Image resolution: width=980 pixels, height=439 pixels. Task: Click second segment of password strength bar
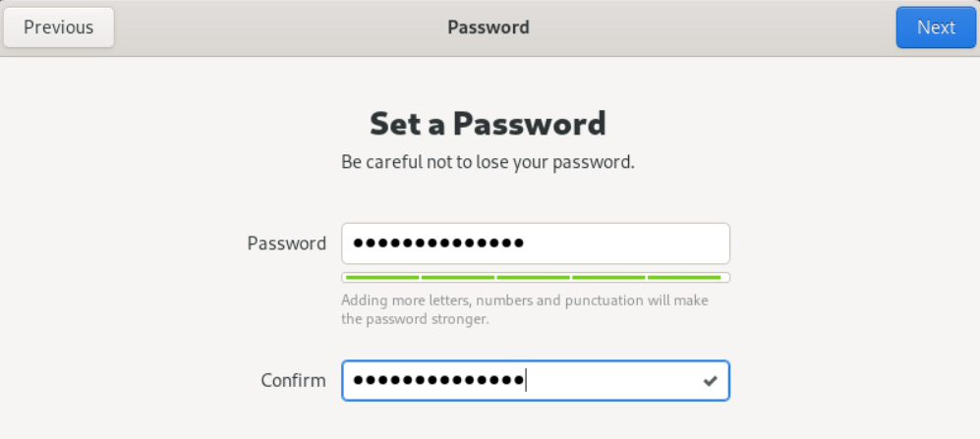click(458, 278)
